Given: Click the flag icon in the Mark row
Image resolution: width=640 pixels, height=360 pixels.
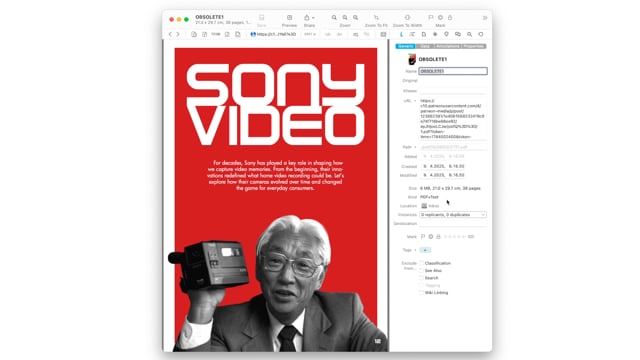Looking at the screenshot, I should tap(423, 237).
